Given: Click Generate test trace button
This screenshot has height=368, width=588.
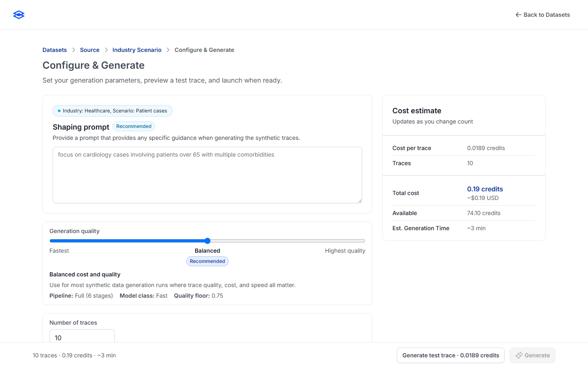Looking at the screenshot, I should (451, 355).
